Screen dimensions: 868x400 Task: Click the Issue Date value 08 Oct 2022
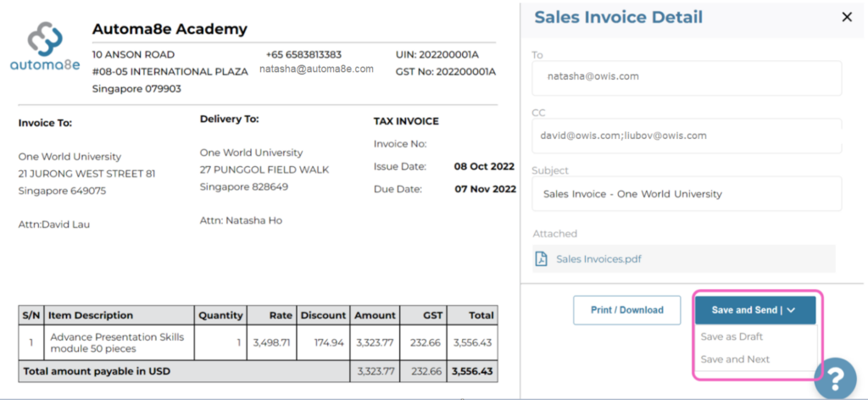484,167
